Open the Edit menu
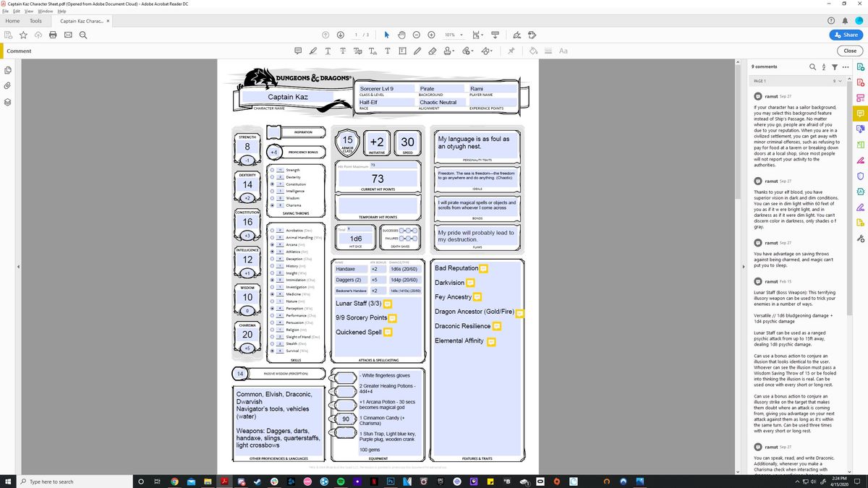The height and width of the screenshot is (488, 868). [x=14, y=12]
